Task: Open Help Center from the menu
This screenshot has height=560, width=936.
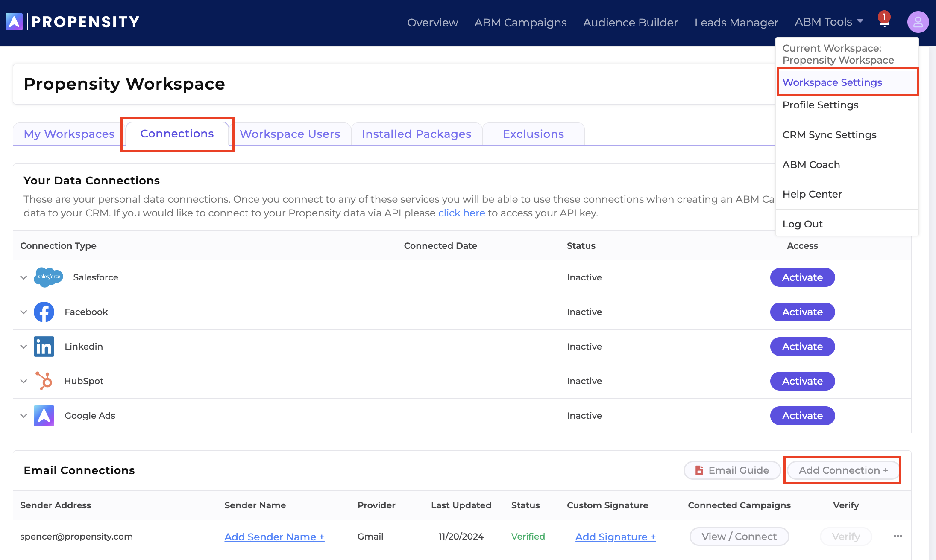Action: click(847, 194)
